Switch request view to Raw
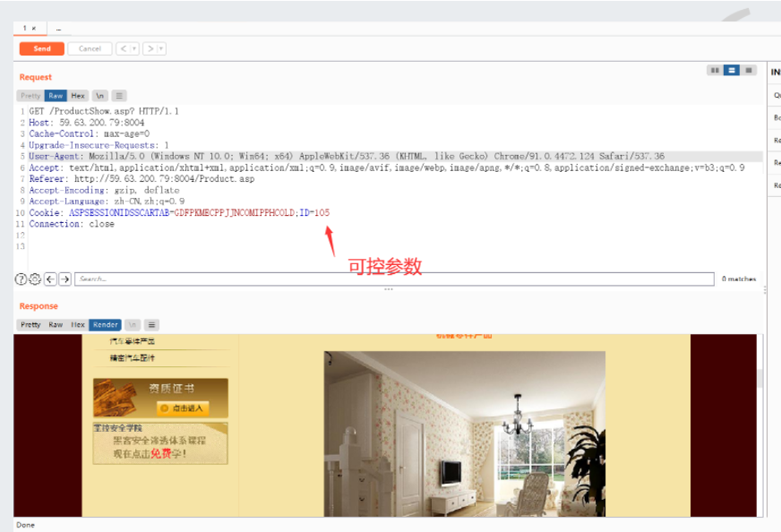 click(56, 96)
